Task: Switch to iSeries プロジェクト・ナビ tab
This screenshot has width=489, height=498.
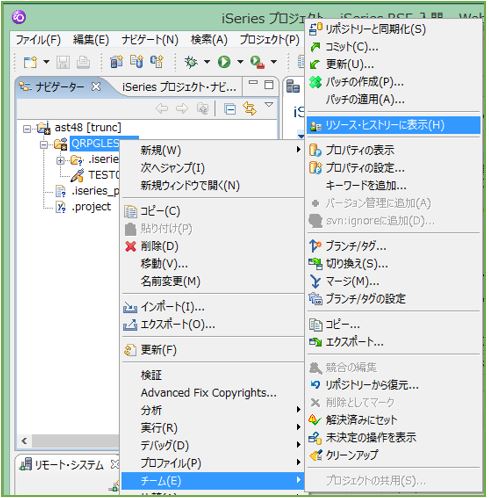Action: 179,87
